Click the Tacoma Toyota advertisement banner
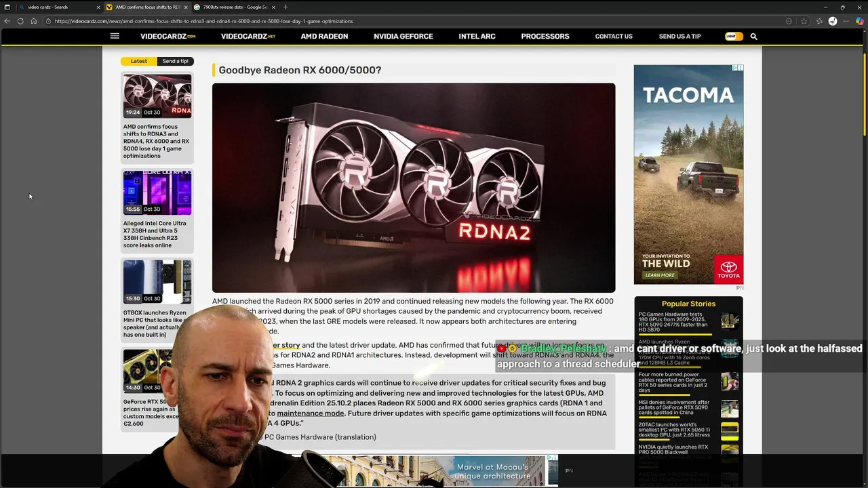This screenshot has height=488, width=868. pos(688,174)
